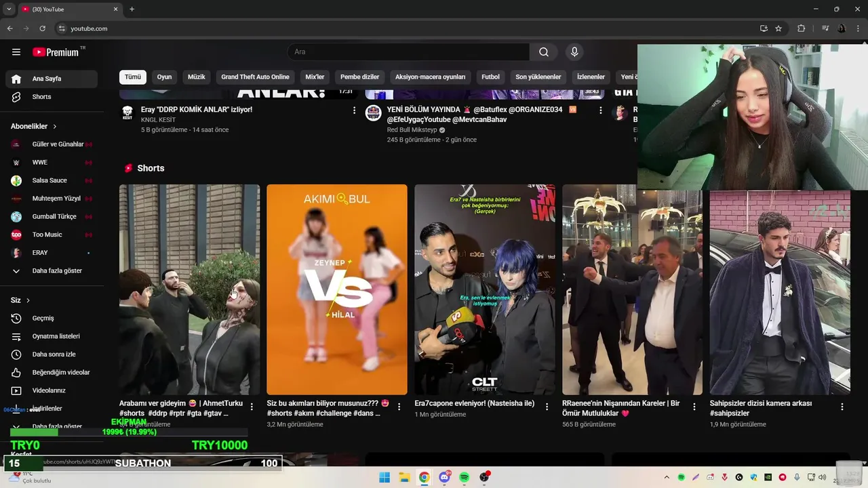Open Discord from the taskbar

[444, 477]
